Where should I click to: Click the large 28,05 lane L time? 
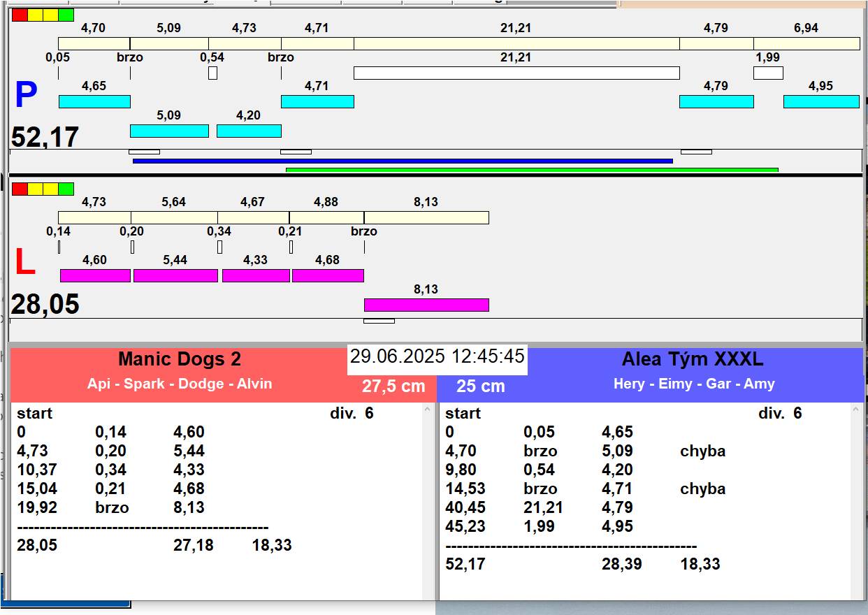point(45,305)
